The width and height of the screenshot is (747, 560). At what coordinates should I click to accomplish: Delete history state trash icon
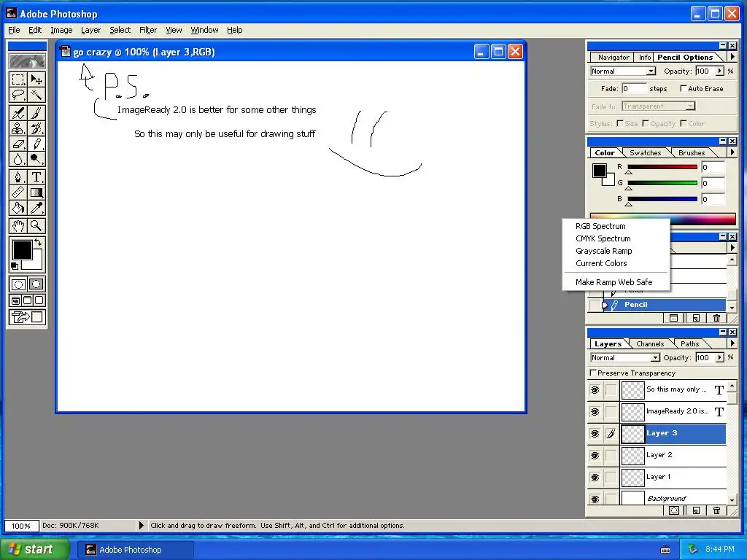[716, 318]
